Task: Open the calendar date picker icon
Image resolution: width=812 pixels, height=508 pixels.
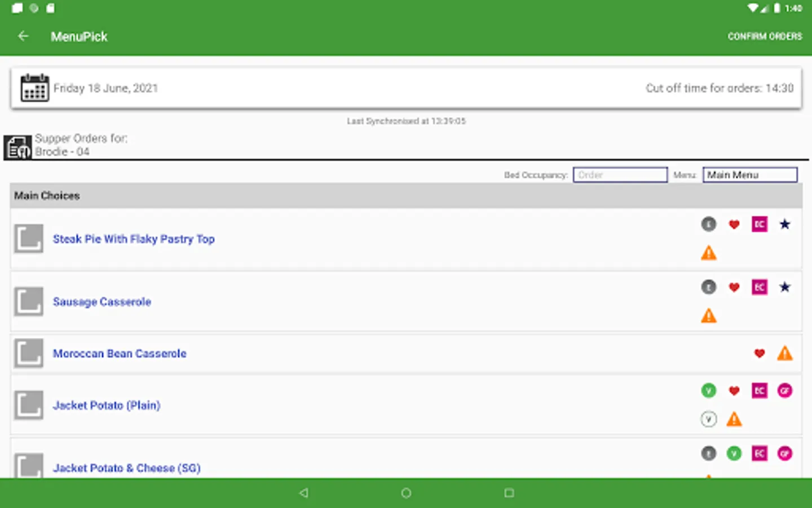Action: click(34, 87)
